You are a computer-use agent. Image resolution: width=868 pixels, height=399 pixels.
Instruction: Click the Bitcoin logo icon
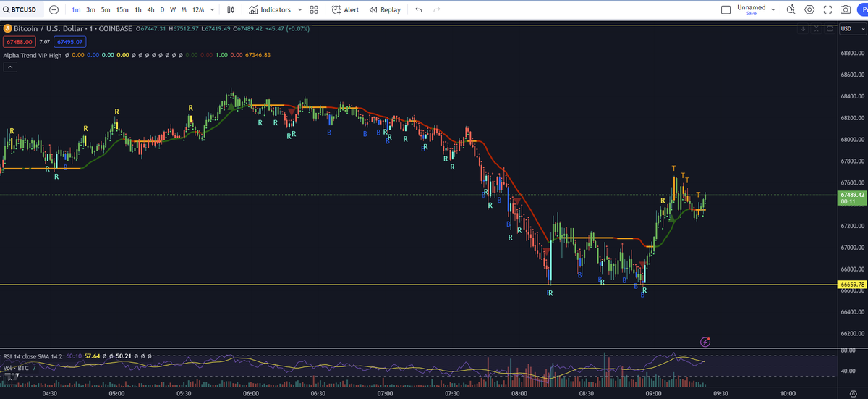[x=7, y=28]
